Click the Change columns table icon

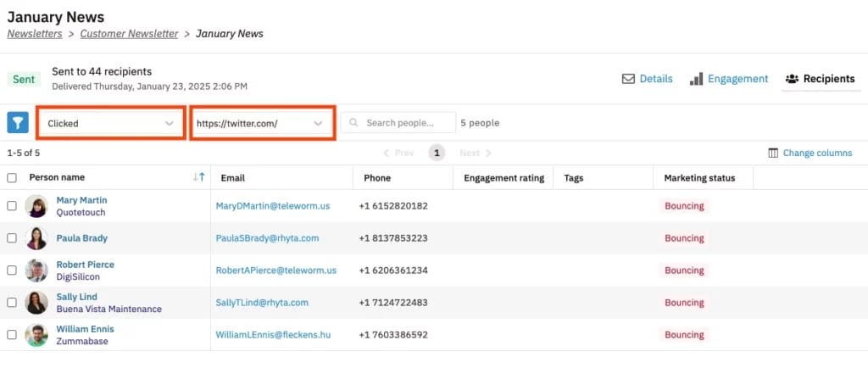772,153
